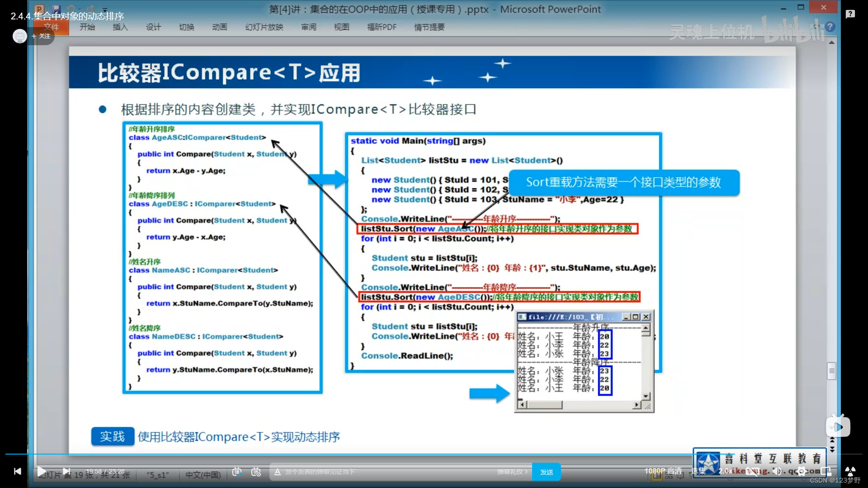Play the video
This screenshot has height=488, width=868.
[x=41, y=472]
